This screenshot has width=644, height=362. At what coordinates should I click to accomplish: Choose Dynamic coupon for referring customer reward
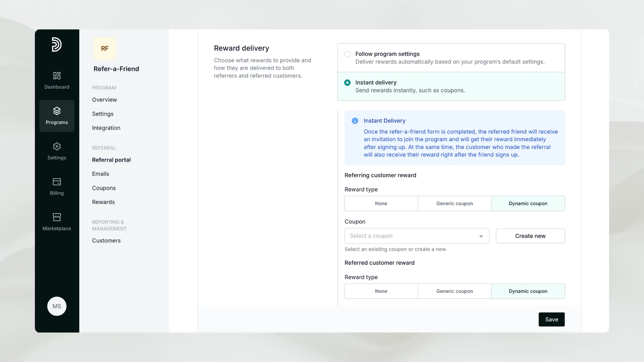(x=528, y=203)
